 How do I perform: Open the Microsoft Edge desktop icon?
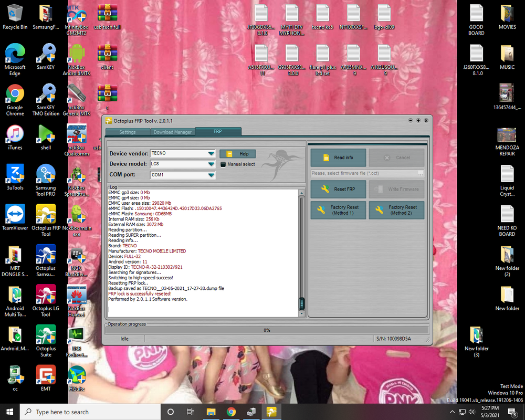[15, 60]
